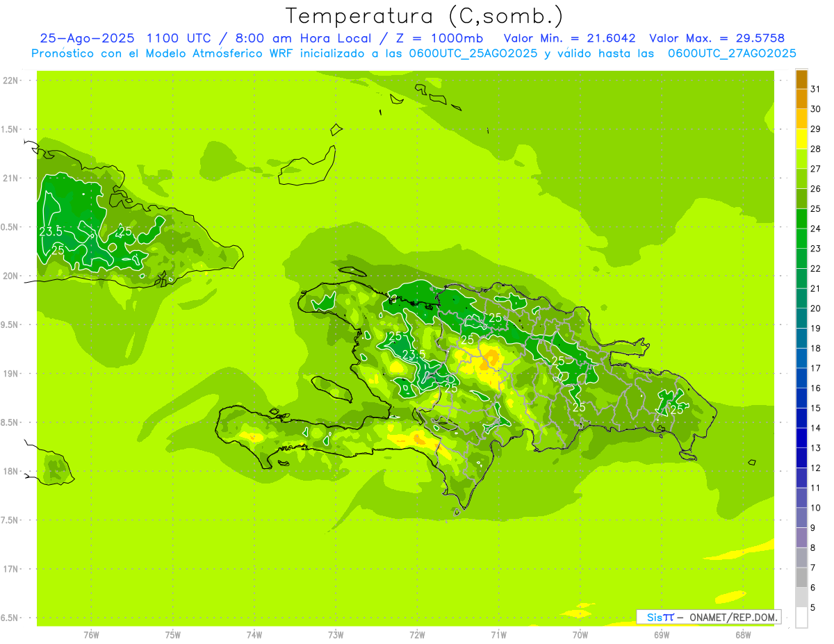This screenshot has height=644, width=834.
Task: Click the colorbar label "28"
Action: click(x=815, y=149)
